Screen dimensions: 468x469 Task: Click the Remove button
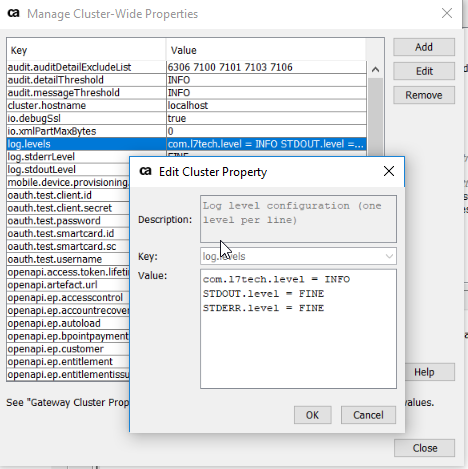pyautogui.click(x=424, y=95)
